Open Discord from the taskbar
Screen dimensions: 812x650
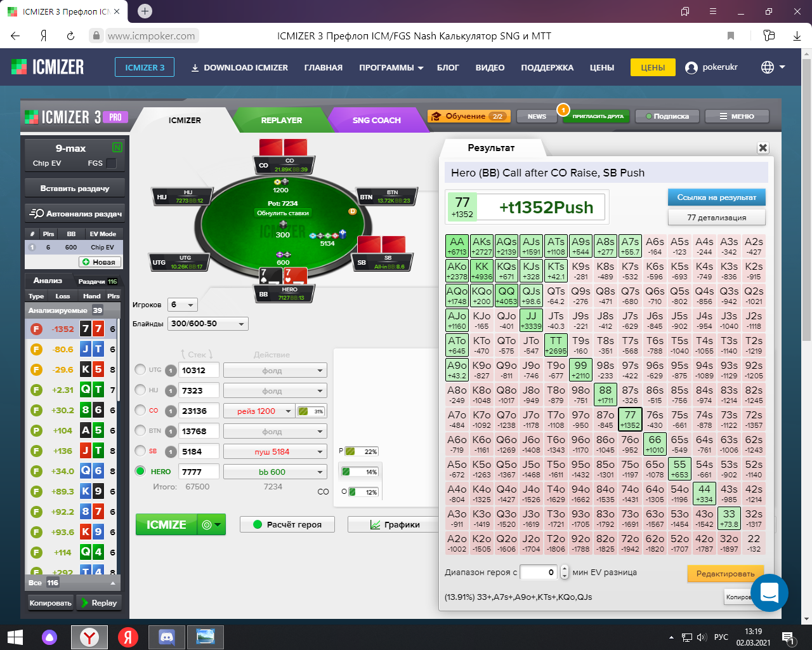click(166, 637)
